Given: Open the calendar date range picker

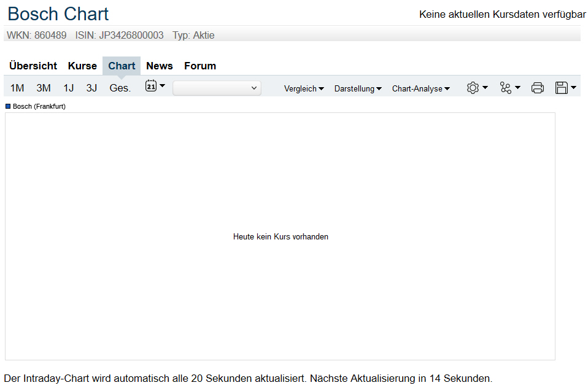Looking at the screenshot, I should (151, 86).
